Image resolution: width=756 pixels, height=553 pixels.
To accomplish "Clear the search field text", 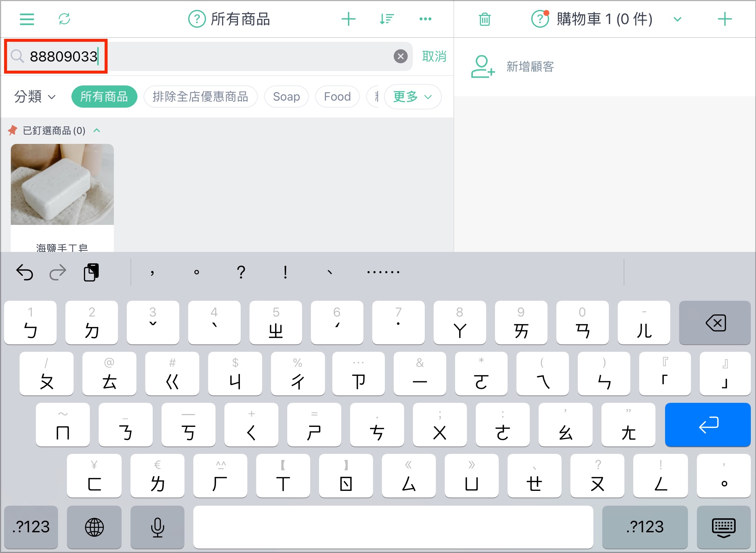I will click(x=400, y=56).
